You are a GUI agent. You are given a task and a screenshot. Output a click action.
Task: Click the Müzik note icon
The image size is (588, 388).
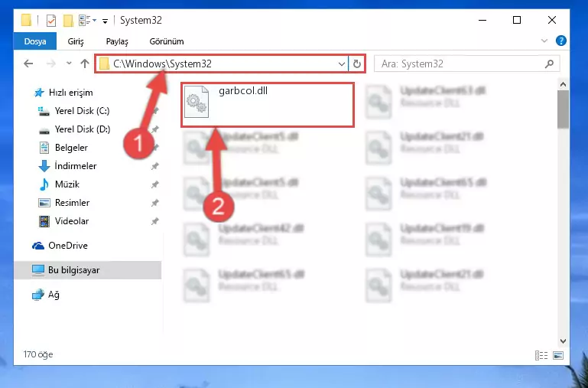click(44, 184)
